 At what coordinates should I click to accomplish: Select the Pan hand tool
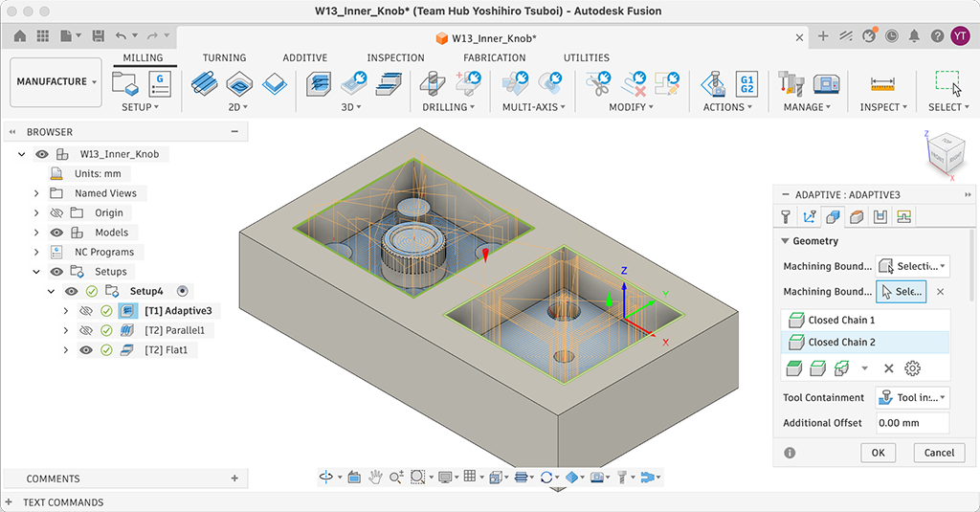[x=374, y=478]
